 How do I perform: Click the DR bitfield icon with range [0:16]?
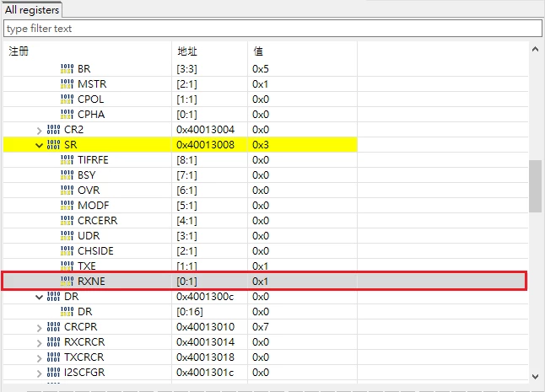pyautogui.click(x=67, y=312)
